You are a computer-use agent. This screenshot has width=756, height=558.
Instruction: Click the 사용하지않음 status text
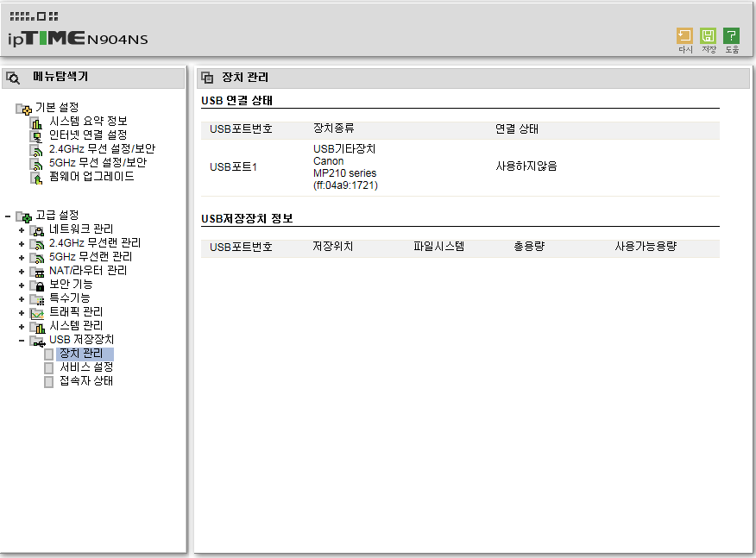tap(526, 166)
